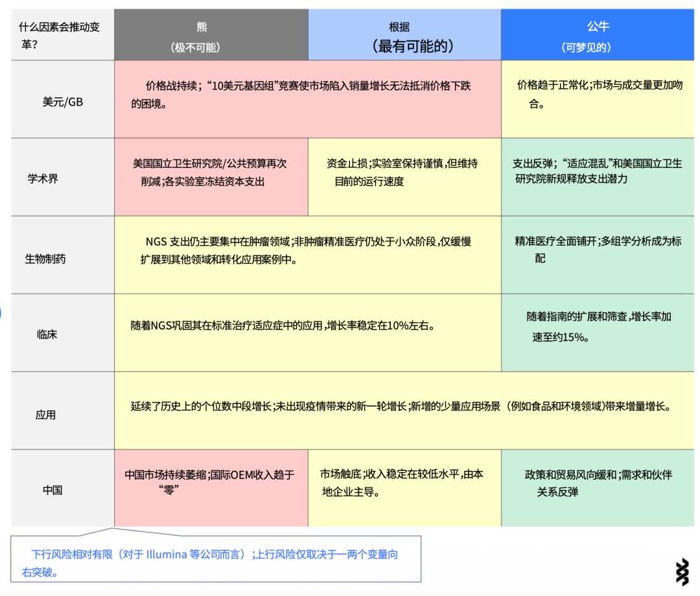The width and height of the screenshot is (700, 596).
Task: Select the 学术界 row label
Action: click(63, 177)
